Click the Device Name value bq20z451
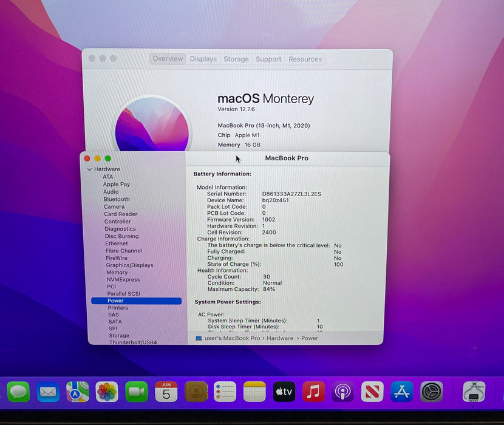This screenshot has height=425, width=504. (x=276, y=200)
